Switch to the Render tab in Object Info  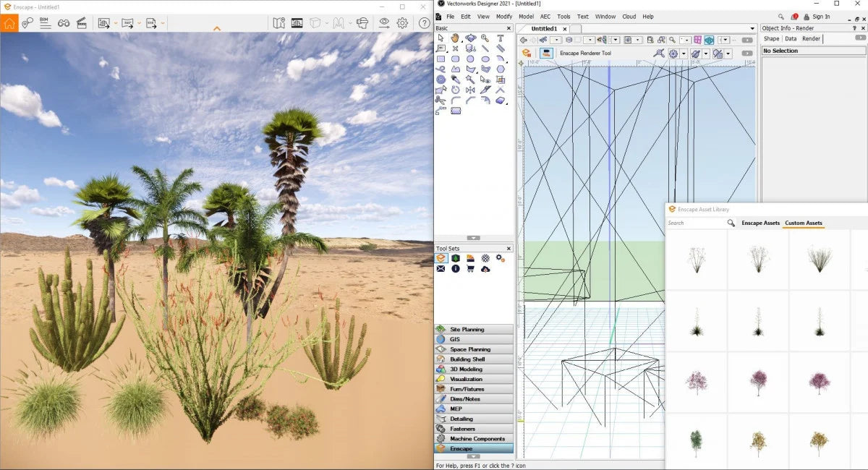coord(812,39)
